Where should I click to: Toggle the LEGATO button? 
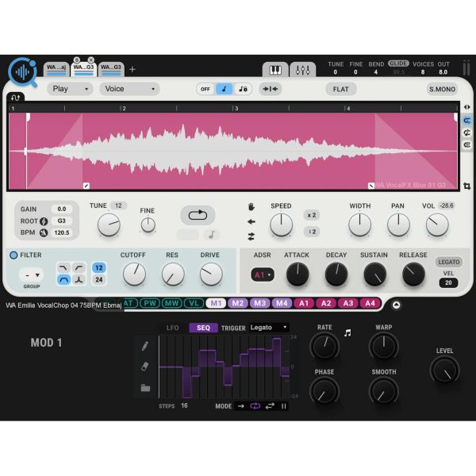[x=449, y=262]
